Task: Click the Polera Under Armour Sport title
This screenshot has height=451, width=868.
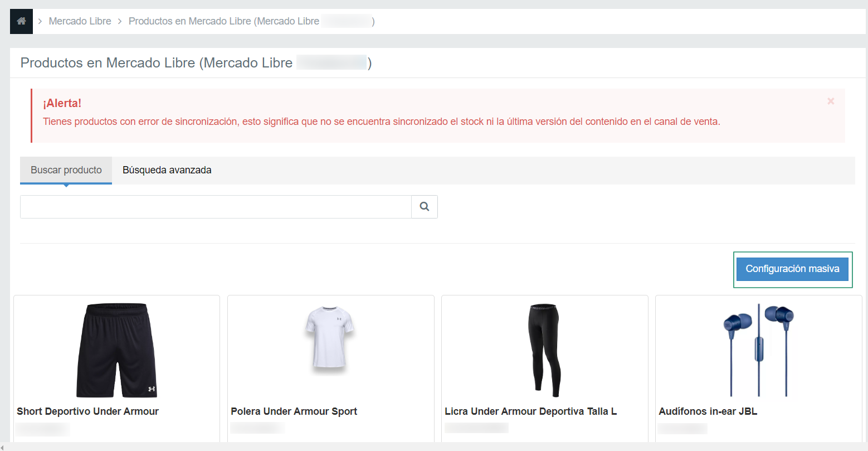Action: [x=294, y=411]
